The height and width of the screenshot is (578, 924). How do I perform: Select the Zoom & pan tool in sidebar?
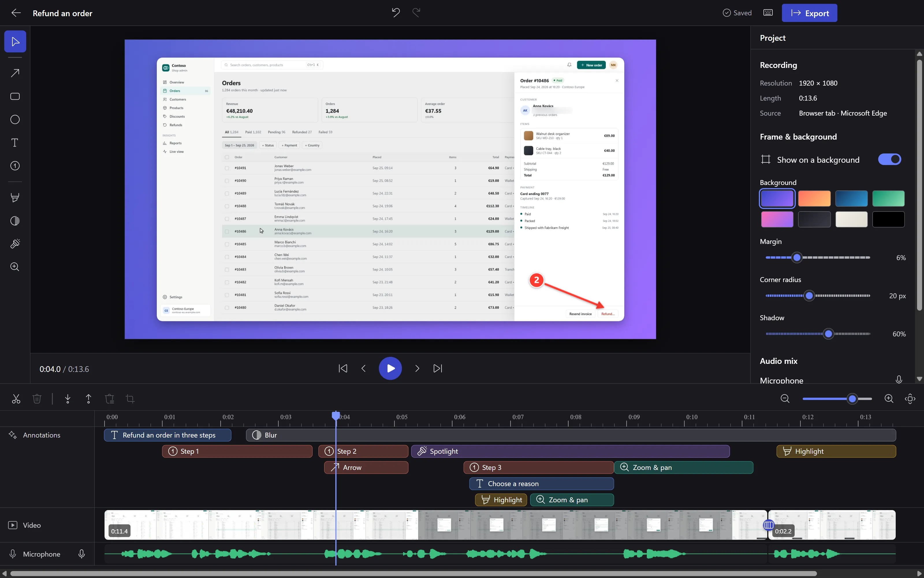click(15, 267)
